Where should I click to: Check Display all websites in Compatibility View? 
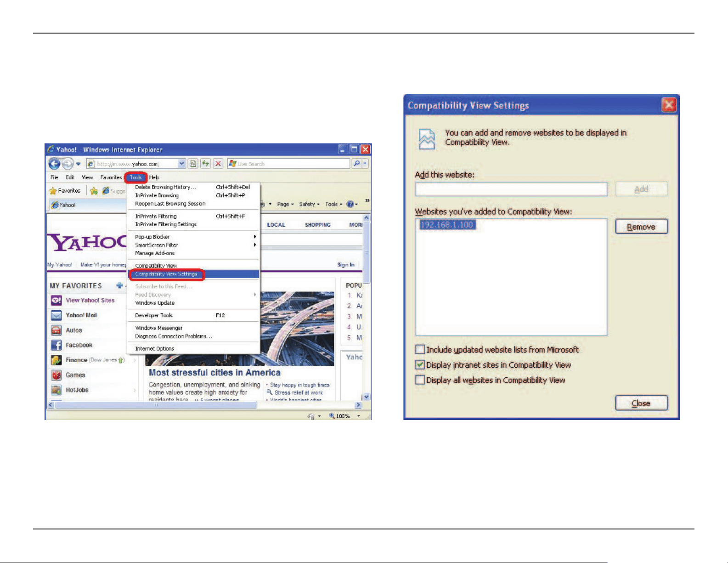(420, 380)
